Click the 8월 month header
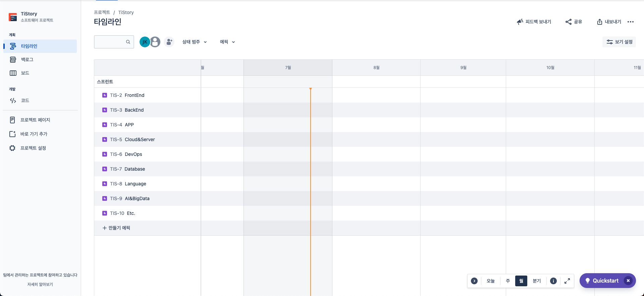The height and width of the screenshot is (296, 644). click(x=376, y=68)
